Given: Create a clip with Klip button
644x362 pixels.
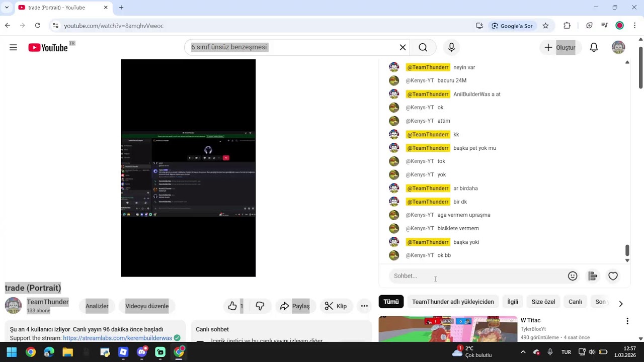Looking at the screenshot, I should pyautogui.click(x=336, y=306).
